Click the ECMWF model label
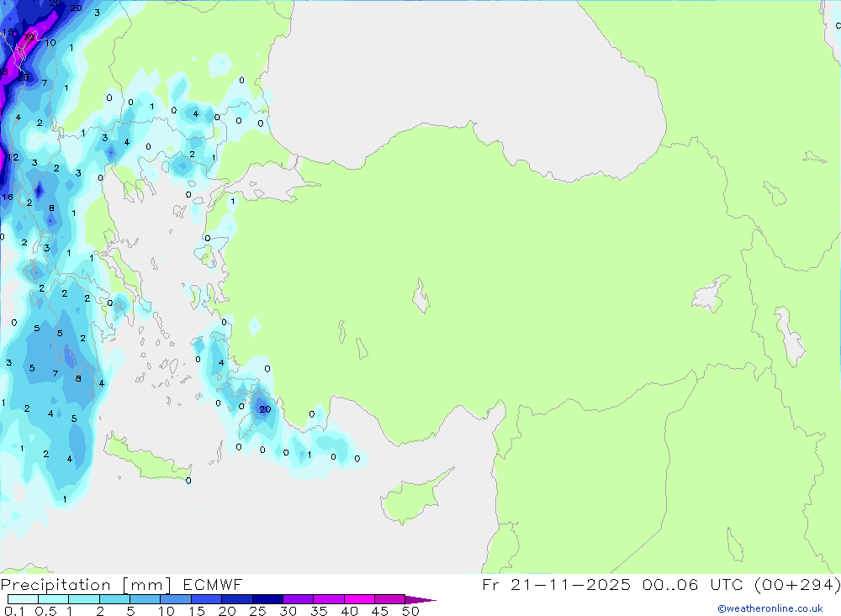 [x=213, y=584]
